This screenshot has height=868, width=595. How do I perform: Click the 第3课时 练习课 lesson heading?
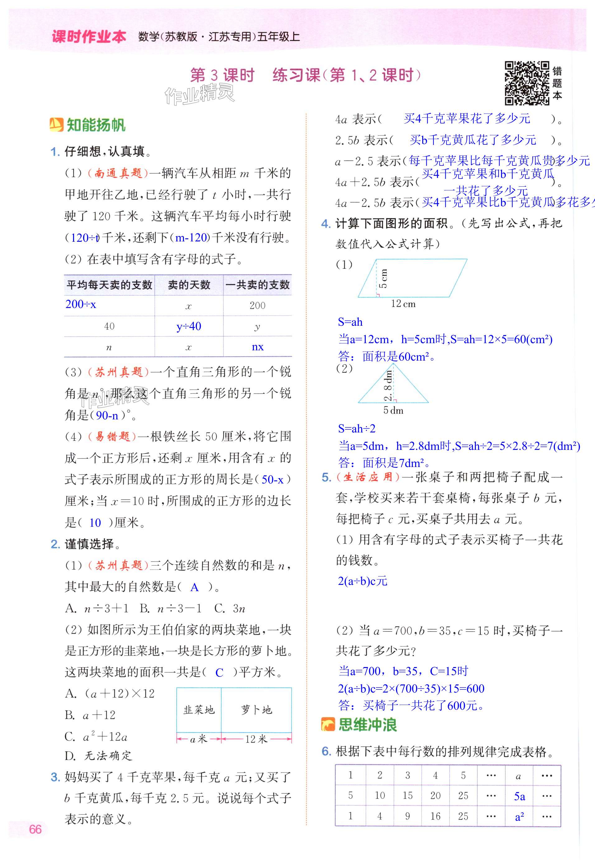(305, 75)
